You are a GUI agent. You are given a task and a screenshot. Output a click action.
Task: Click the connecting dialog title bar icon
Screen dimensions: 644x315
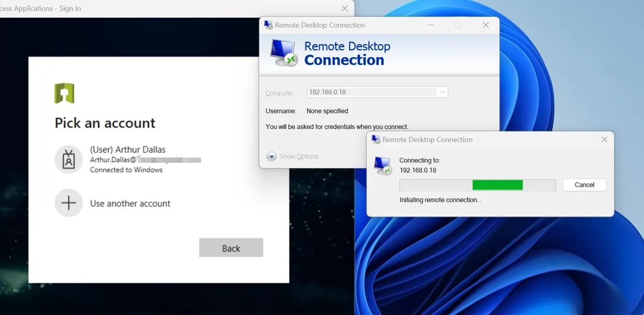click(376, 139)
